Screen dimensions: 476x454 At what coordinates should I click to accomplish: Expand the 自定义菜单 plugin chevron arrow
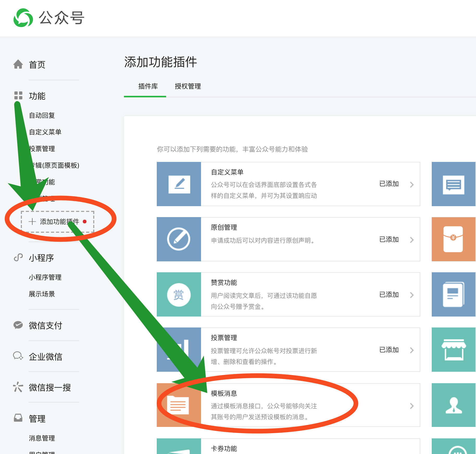pos(412,185)
